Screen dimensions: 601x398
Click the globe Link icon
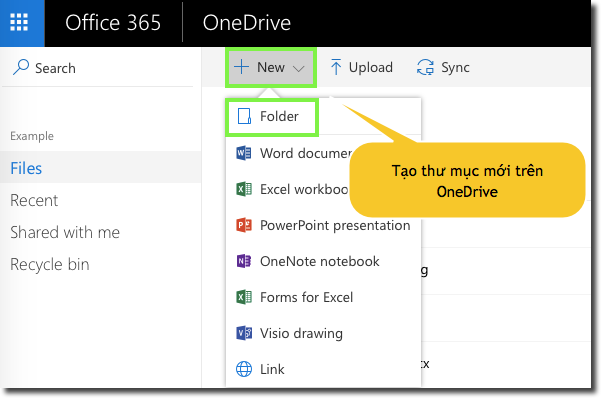tap(244, 369)
